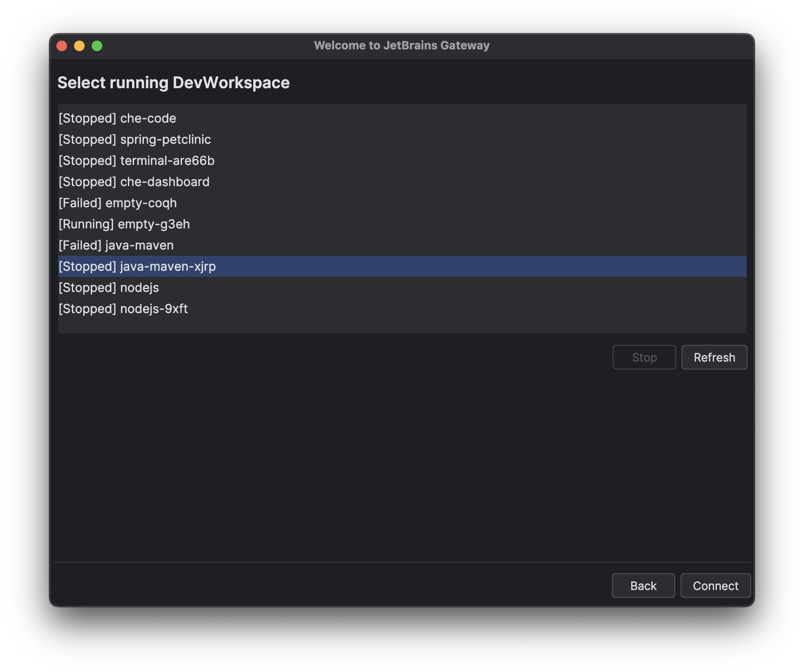The height and width of the screenshot is (672, 804).
Task: Click the Stop button
Action: 644,357
